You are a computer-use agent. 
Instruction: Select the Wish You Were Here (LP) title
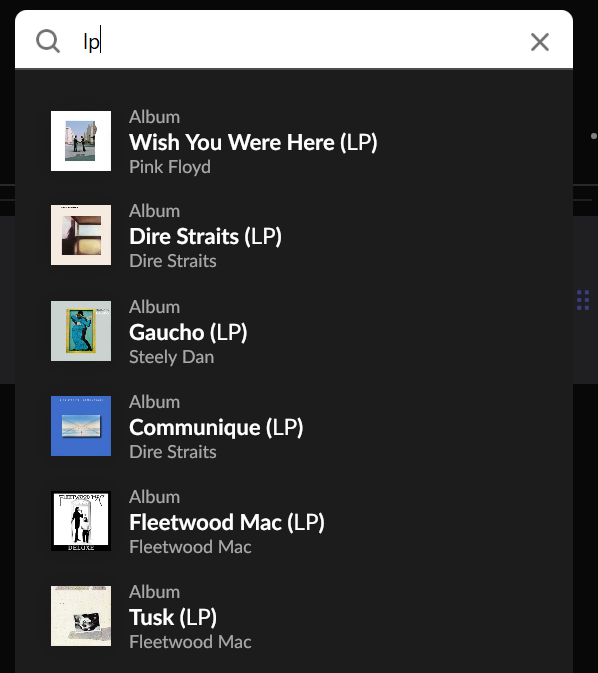pos(253,142)
